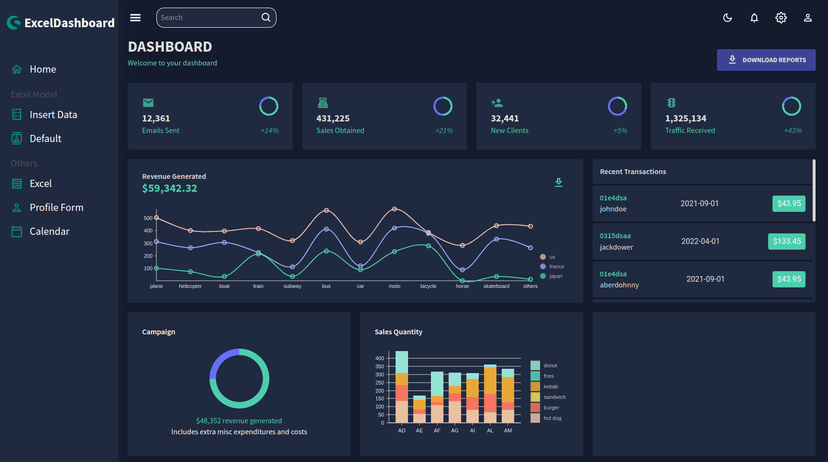Click the Recent Transactions heading
The width and height of the screenshot is (828, 462).
point(633,172)
